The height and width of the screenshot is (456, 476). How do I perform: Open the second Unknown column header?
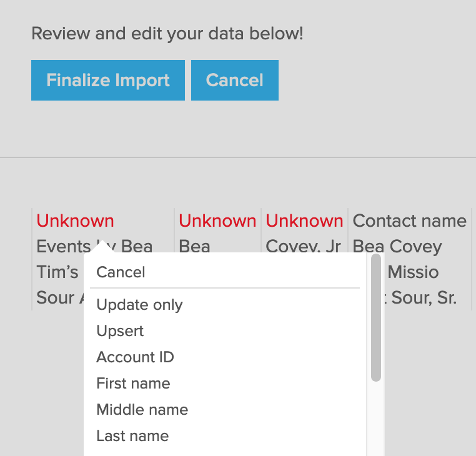coord(217,221)
